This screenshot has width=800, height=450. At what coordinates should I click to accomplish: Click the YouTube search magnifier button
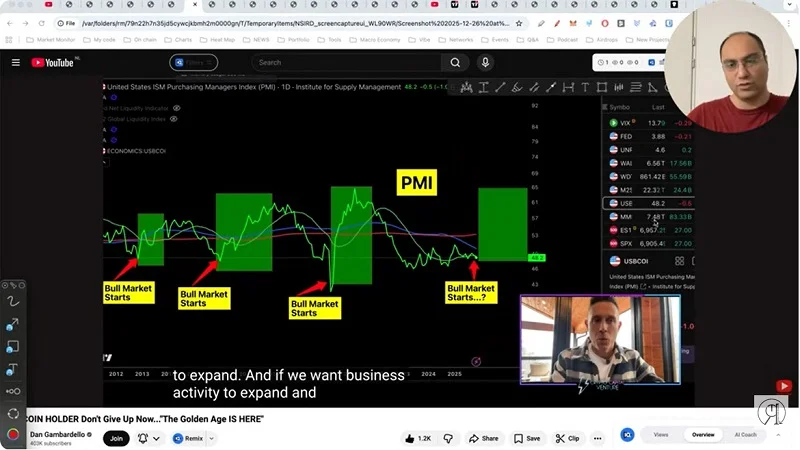(455, 62)
